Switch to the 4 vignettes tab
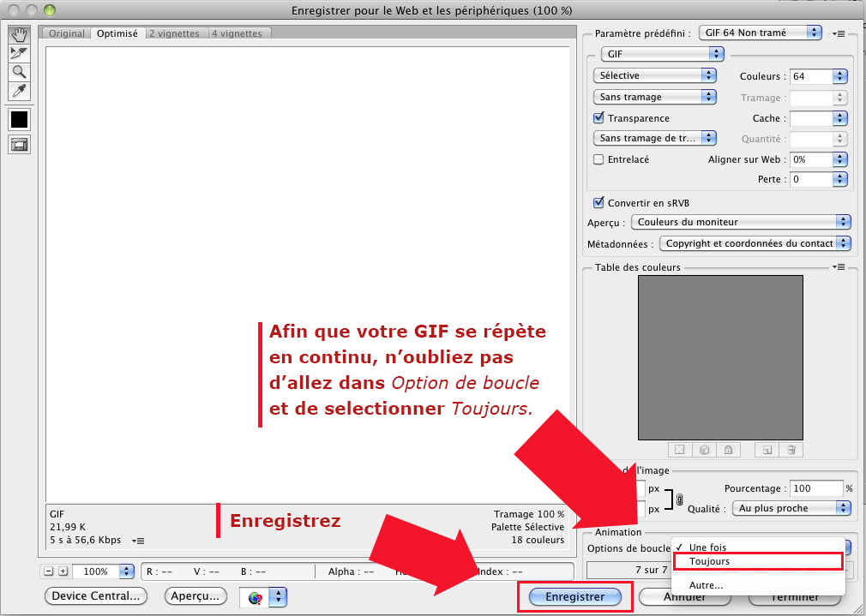Image resolution: width=866 pixels, height=616 pixels. [x=238, y=33]
